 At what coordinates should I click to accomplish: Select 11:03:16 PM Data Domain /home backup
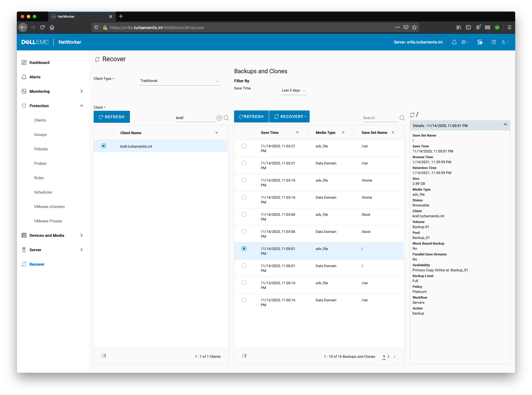click(244, 197)
